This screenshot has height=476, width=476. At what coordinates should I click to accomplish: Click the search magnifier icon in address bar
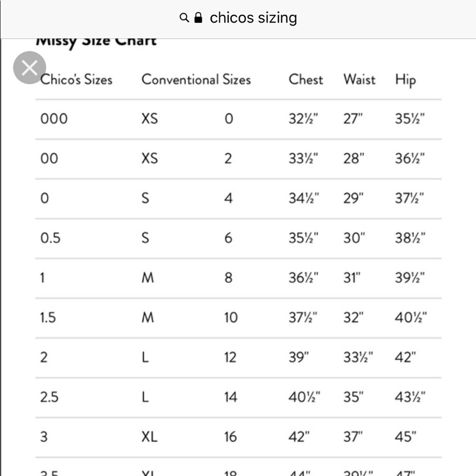click(184, 18)
